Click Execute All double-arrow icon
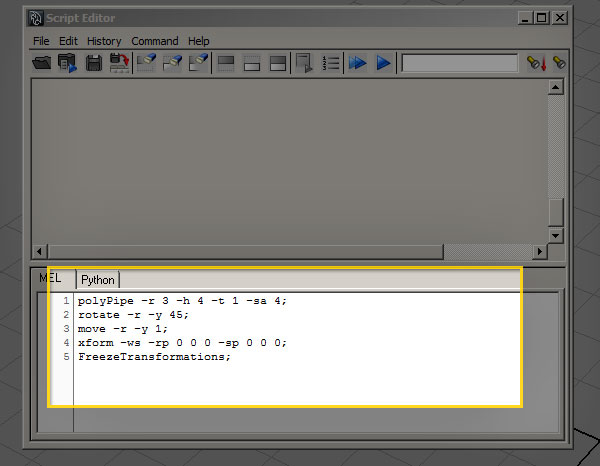 [x=357, y=63]
